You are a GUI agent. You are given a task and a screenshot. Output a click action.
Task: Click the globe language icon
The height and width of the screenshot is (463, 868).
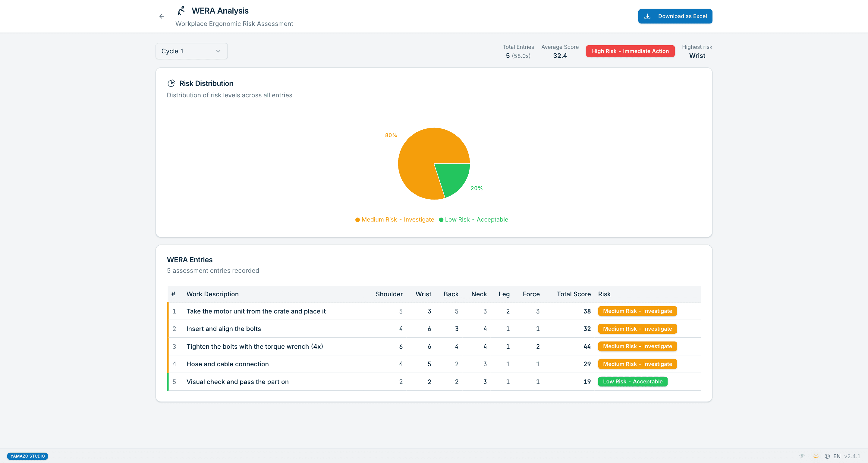pyautogui.click(x=827, y=456)
